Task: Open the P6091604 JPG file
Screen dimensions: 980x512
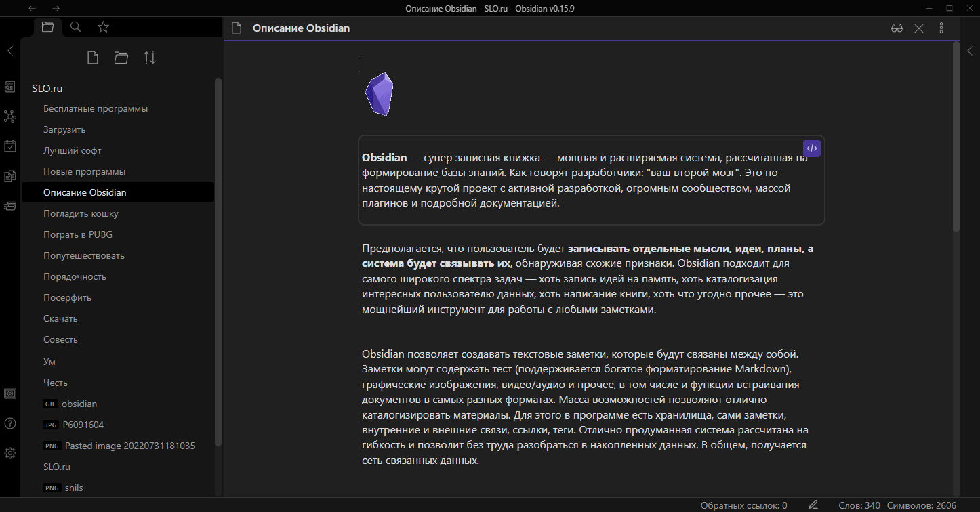Action: point(118,425)
